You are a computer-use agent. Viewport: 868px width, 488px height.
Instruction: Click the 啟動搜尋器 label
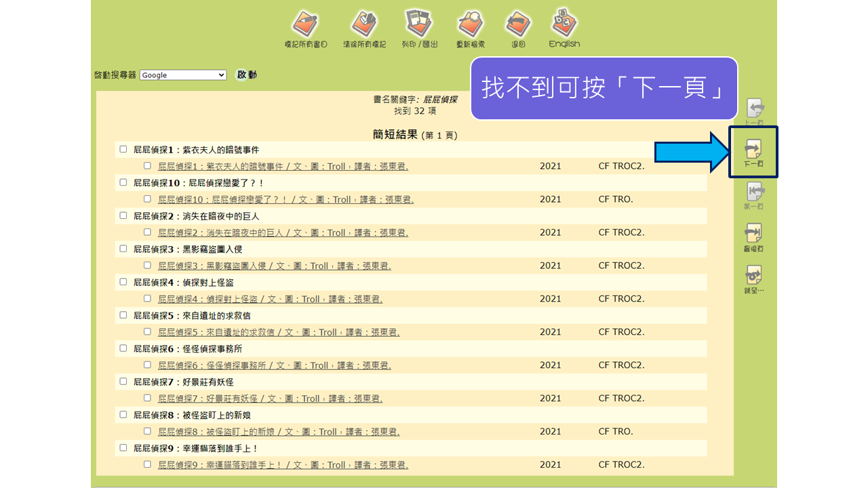click(x=115, y=75)
